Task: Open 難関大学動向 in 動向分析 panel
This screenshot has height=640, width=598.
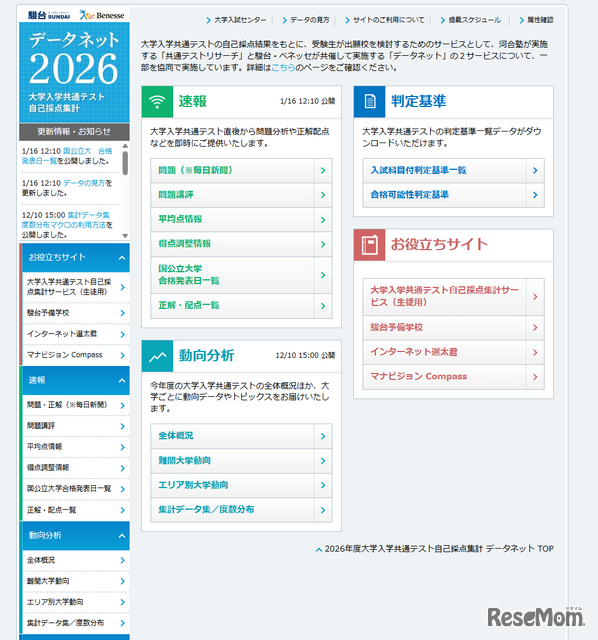Action: [x=241, y=461]
